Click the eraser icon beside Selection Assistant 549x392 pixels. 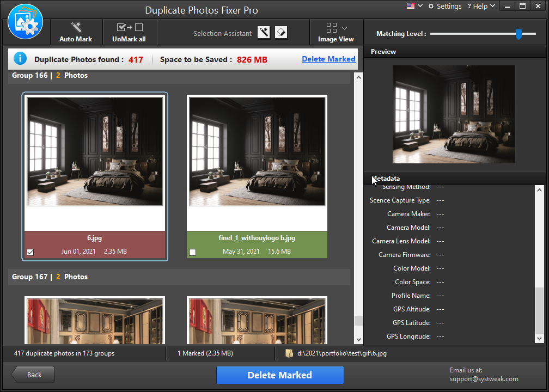click(x=281, y=33)
